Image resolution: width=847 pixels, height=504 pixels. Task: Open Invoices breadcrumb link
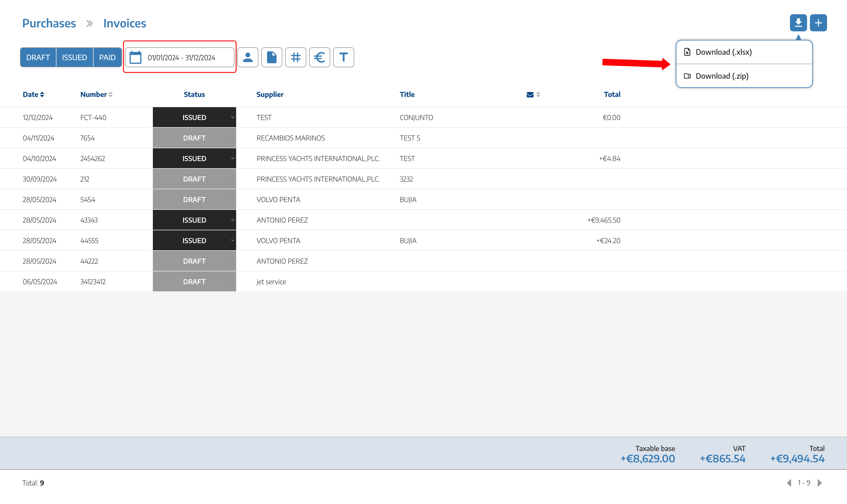pos(125,23)
